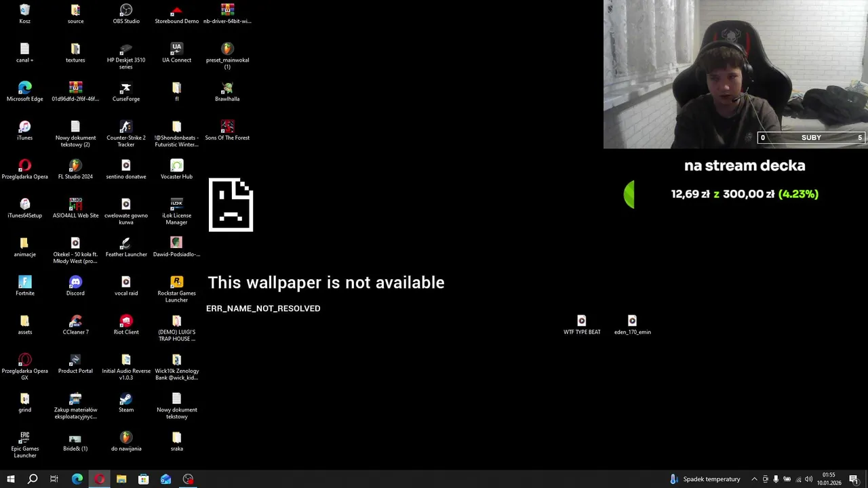Show hidden system tray icons chevron
The image size is (868, 488).
(x=754, y=479)
